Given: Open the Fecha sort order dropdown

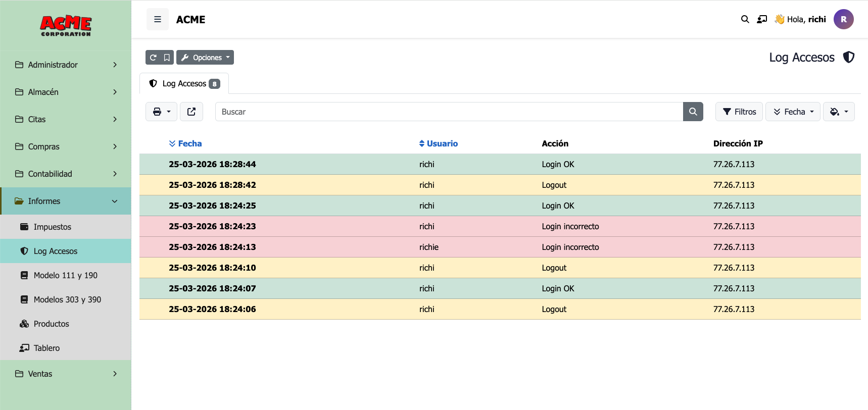Looking at the screenshot, I should point(793,112).
